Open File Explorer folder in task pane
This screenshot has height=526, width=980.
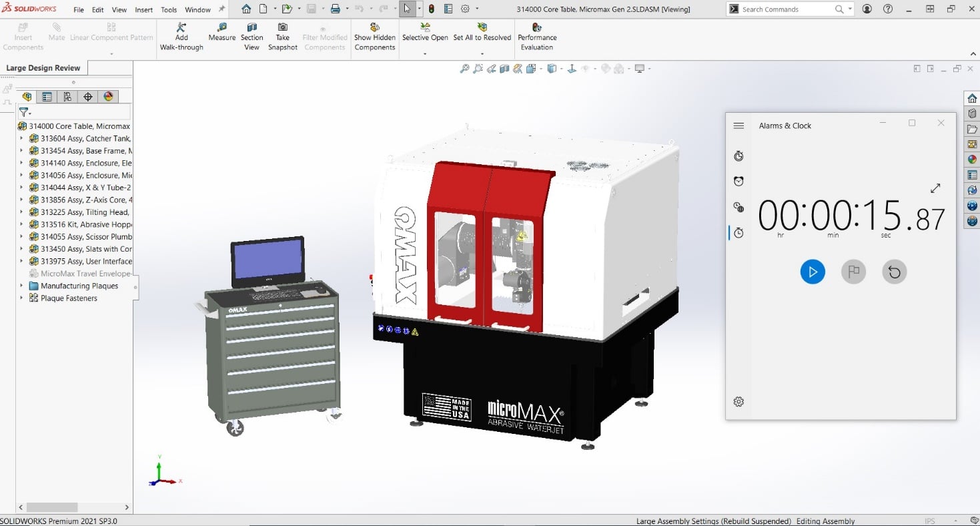(972, 129)
